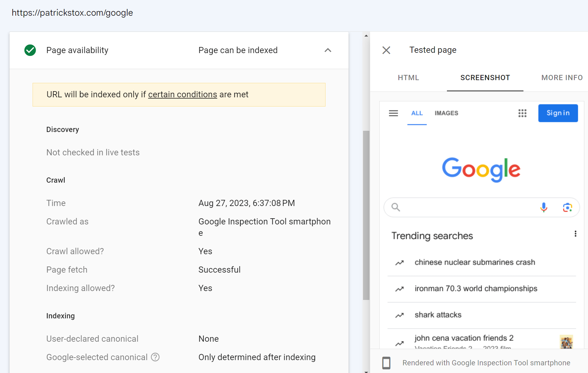This screenshot has width=588, height=373.
Task: Click the trending arrow beside shark attacks
Action: click(399, 315)
